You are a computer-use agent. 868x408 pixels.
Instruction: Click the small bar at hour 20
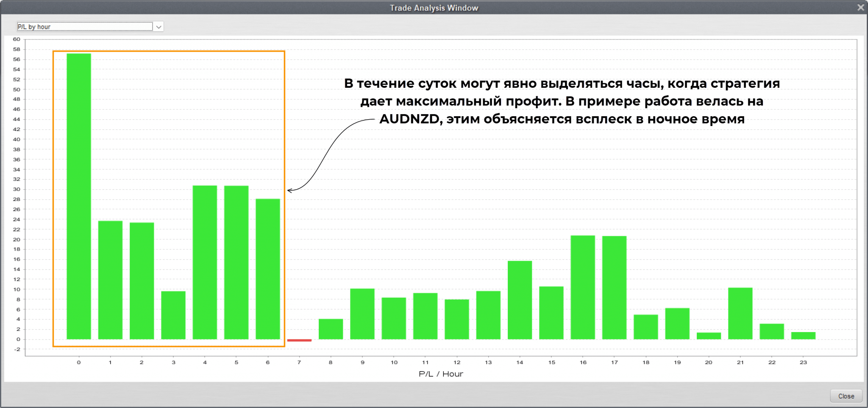click(x=709, y=336)
